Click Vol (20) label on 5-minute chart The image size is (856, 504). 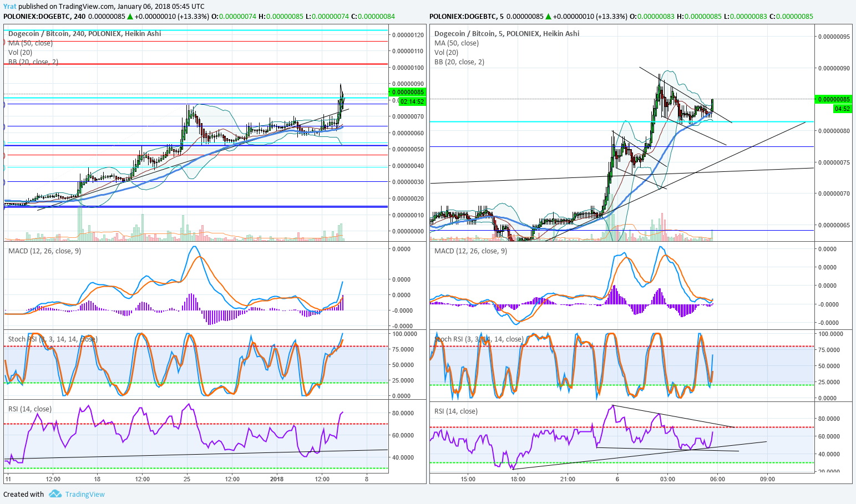point(447,52)
